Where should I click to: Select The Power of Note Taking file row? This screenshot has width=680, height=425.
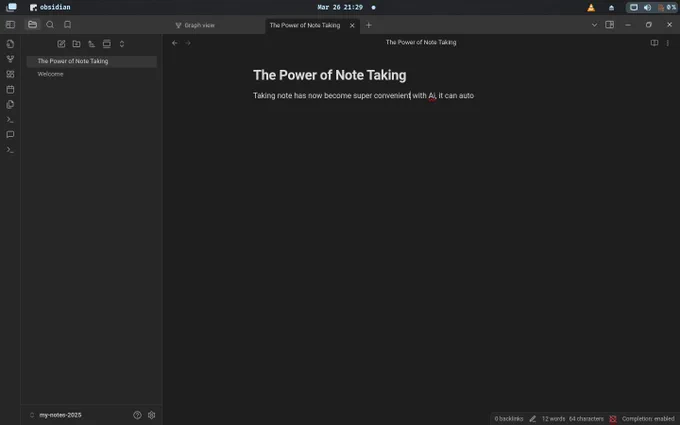(92, 61)
